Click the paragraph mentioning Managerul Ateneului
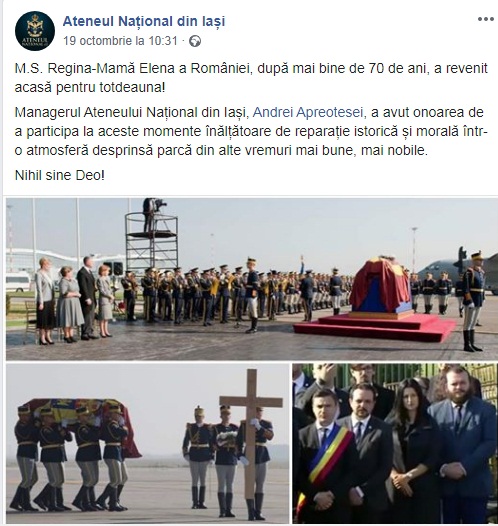Viewport: 498px width, 526px height. [251, 131]
